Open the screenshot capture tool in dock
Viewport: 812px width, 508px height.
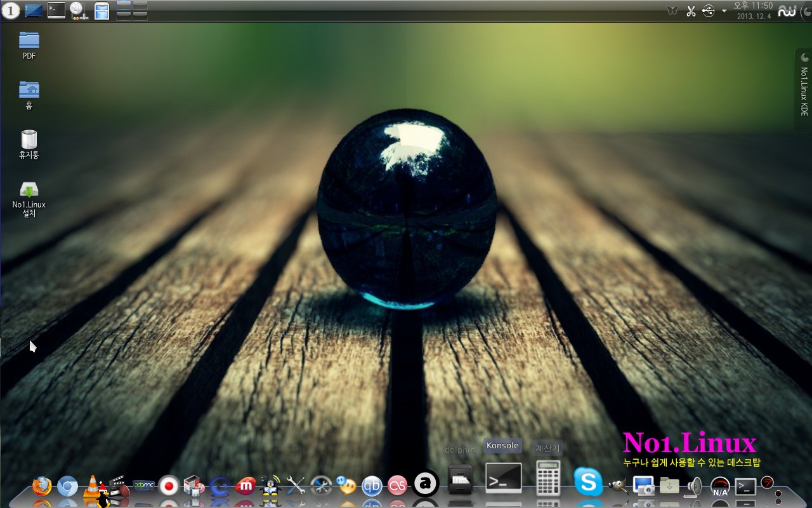[643, 486]
